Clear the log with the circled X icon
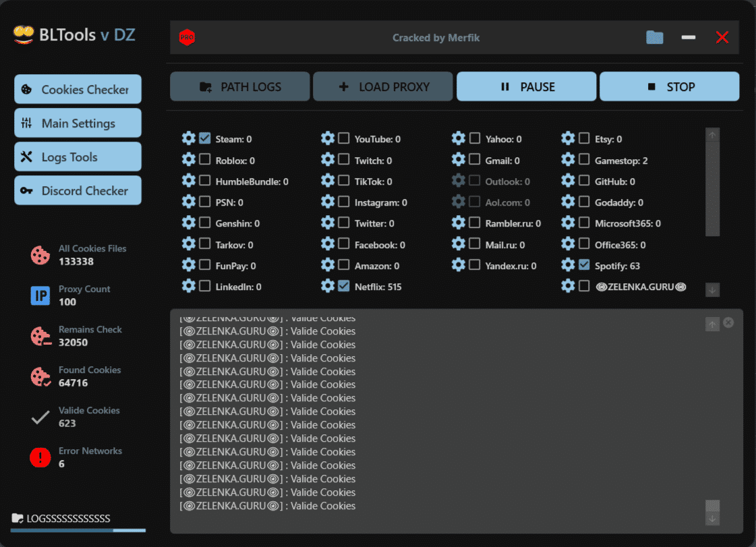 click(x=728, y=323)
